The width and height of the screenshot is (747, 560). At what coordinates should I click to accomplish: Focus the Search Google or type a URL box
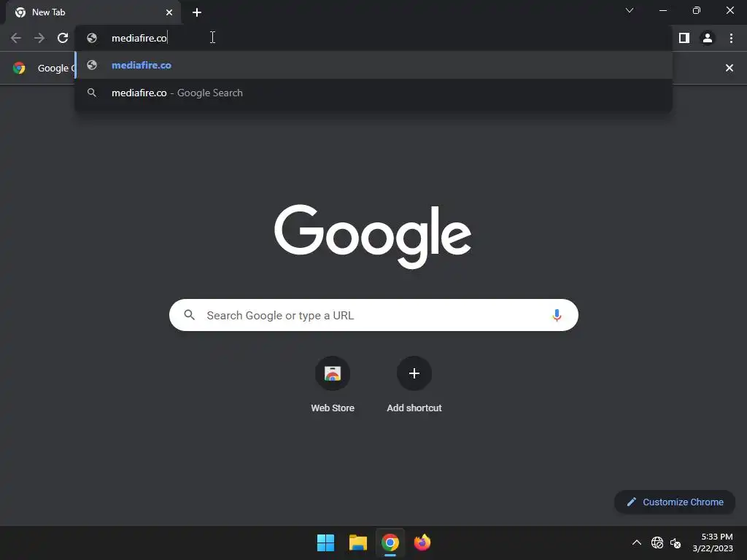pos(373,315)
